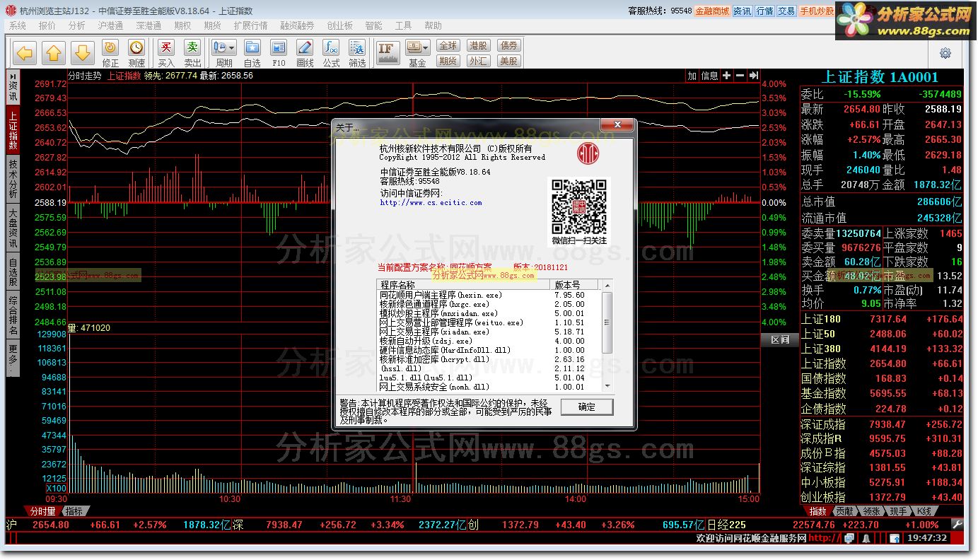Image resolution: width=978 pixels, height=560 pixels.
Task: Open the www.cs.ecitic.com link
Action: (x=431, y=203)
